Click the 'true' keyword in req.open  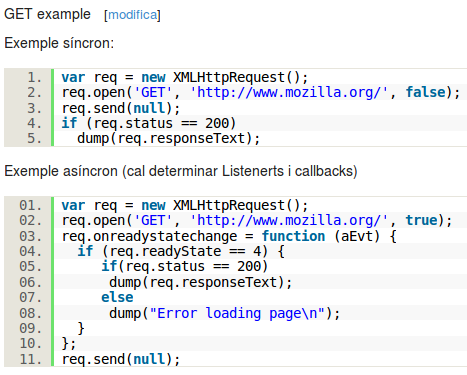(421, 220)
